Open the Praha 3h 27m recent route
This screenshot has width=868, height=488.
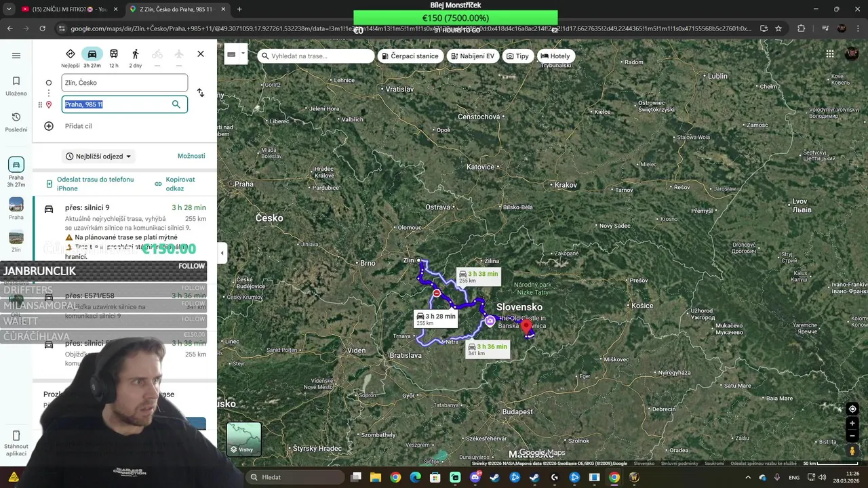coord(16,172)
